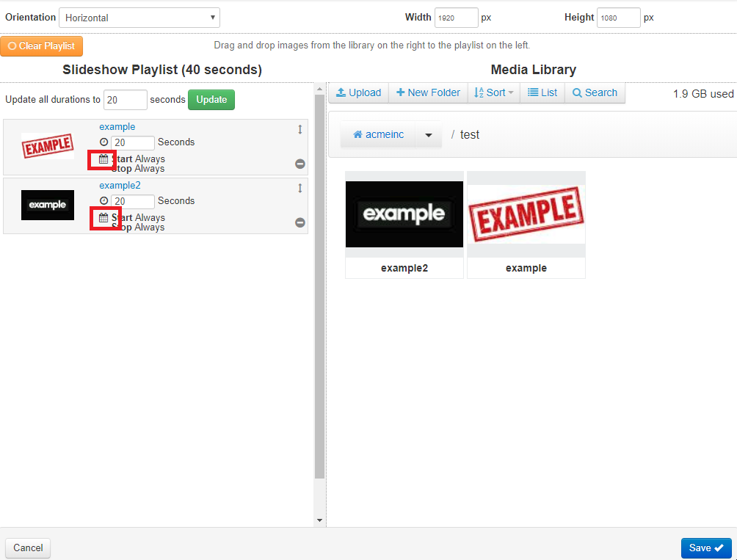
Task: Click the Cancel button
Action: point(28,548)
